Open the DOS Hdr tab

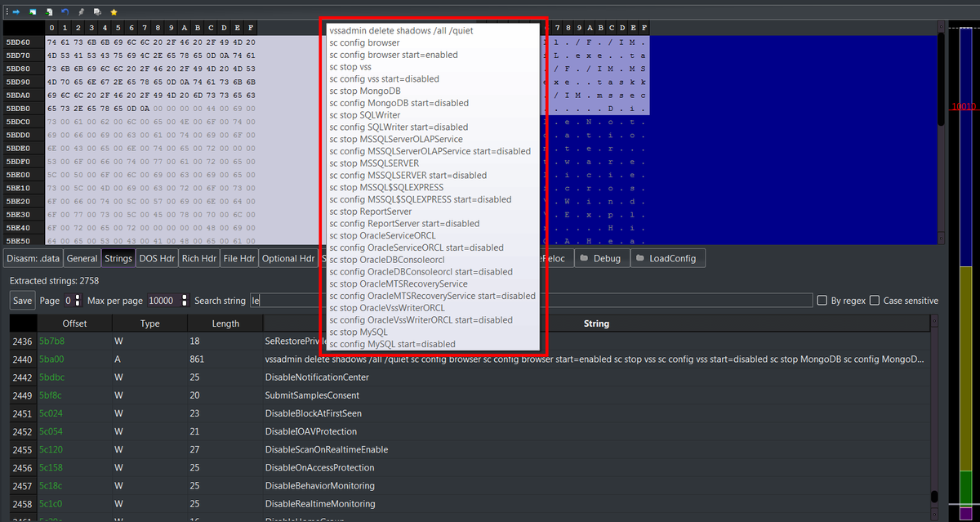(x=157, y=258)
